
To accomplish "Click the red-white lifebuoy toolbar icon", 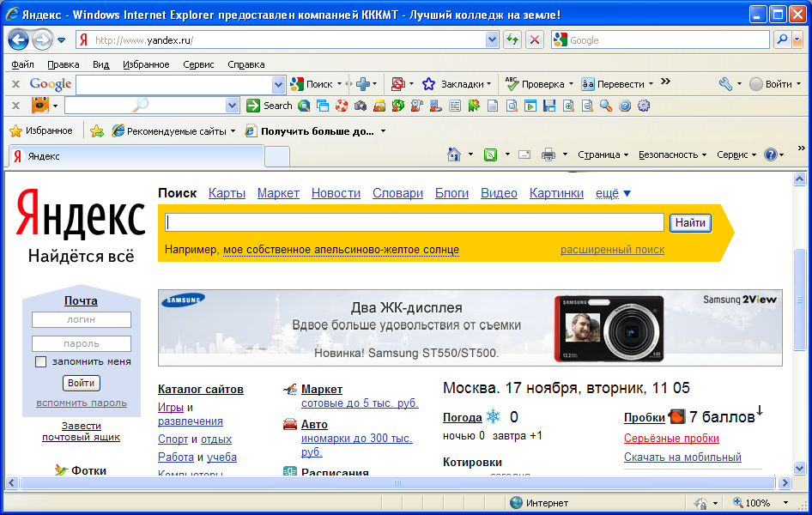I will click(342, 106).
